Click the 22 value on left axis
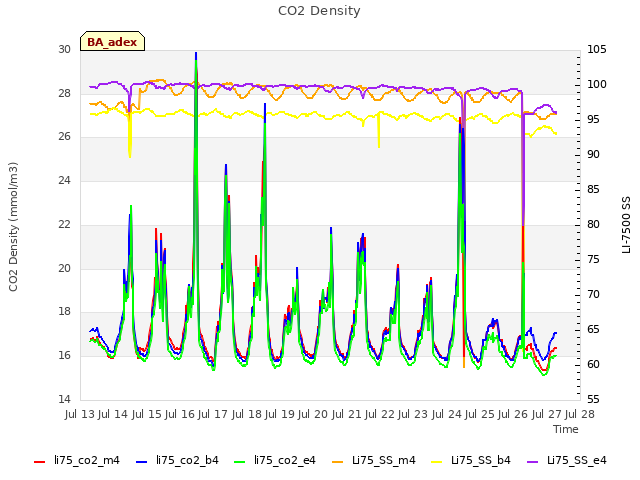Viewport: 640px width, 480px height. (x=64, y=224)
